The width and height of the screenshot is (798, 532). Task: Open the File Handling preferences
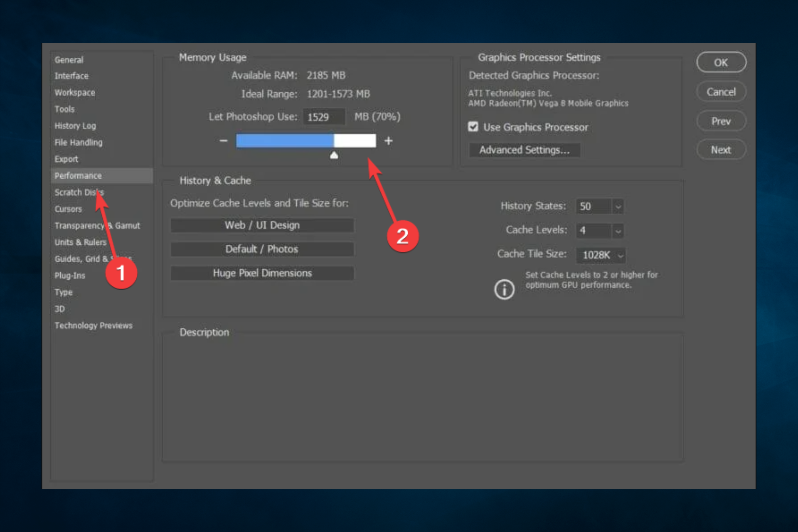tap(79, 143)
